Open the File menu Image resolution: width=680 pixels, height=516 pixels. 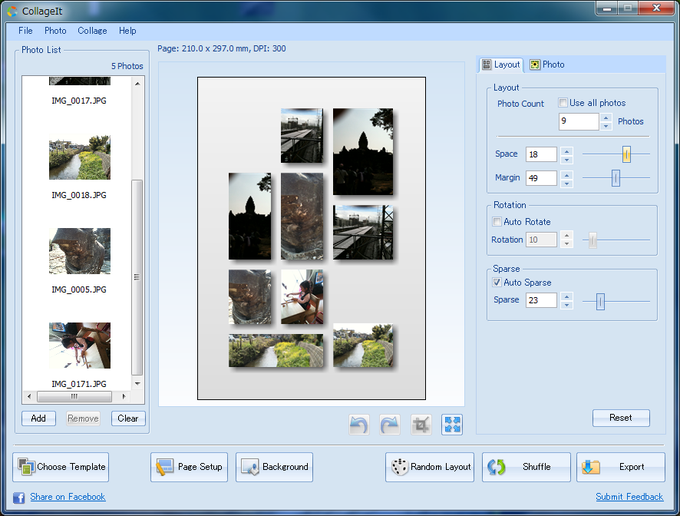(25, 31)
